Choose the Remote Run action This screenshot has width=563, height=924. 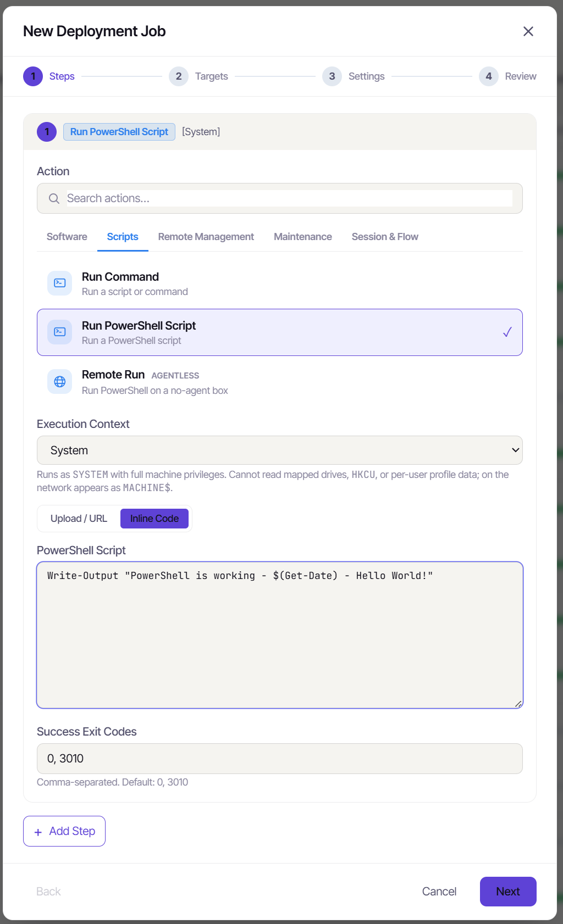[x=280, y=382]
